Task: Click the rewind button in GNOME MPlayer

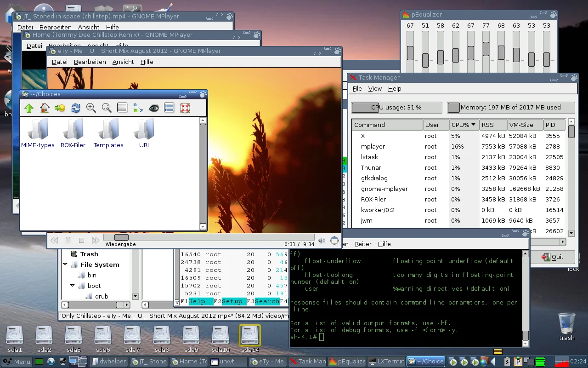Action: [54, 240]
